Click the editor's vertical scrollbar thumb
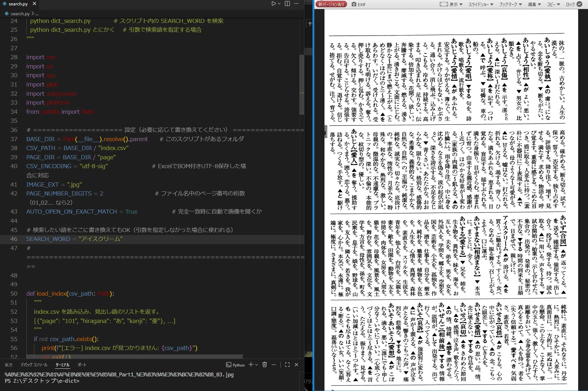The height and width of the screenshot is (391, 588). point(302,84)
